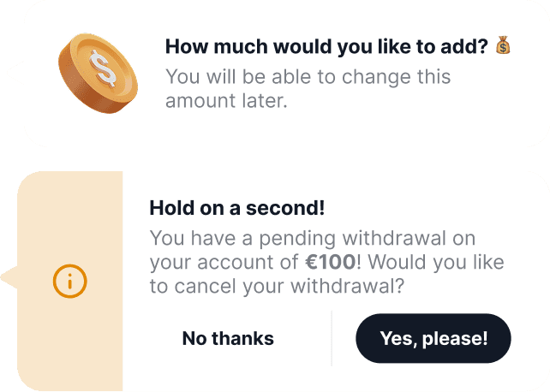The height and width of the screenshot is (392, 550).
Task: Click the warning bubble's left pointer tail
Action: 9,279
